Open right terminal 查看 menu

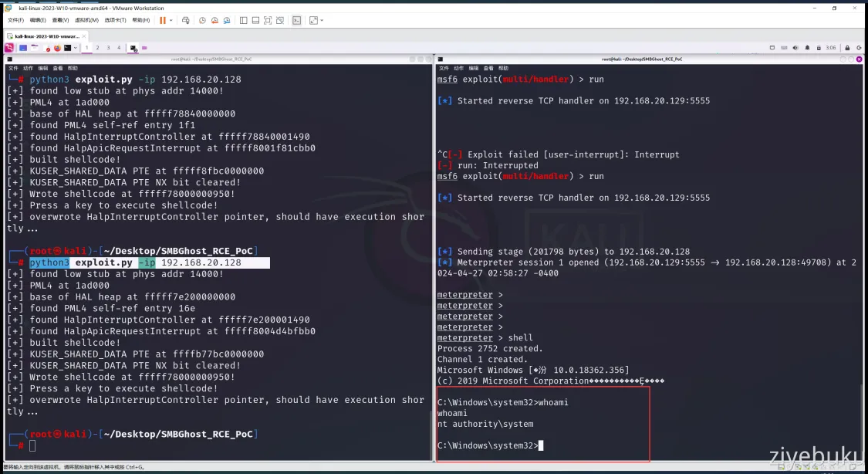point(488,68)
